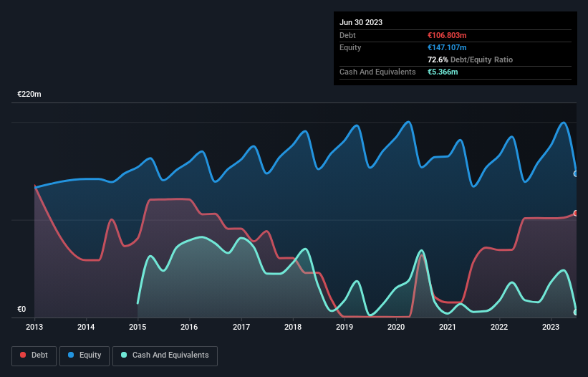
Task: Click the €5.366m cash value in tooltip
Action: pyautogui.click(x=443, y=72)
